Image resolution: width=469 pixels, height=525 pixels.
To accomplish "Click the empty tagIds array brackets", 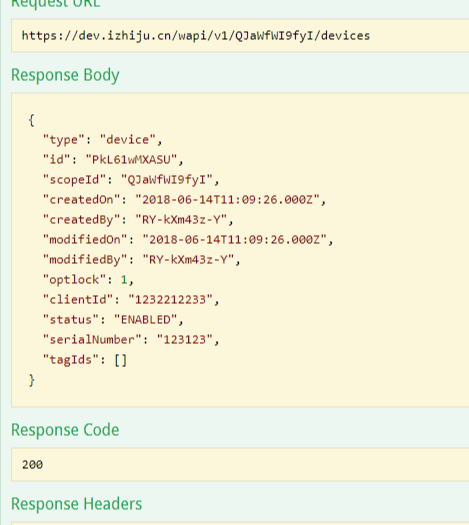I will tap(121, 360).
